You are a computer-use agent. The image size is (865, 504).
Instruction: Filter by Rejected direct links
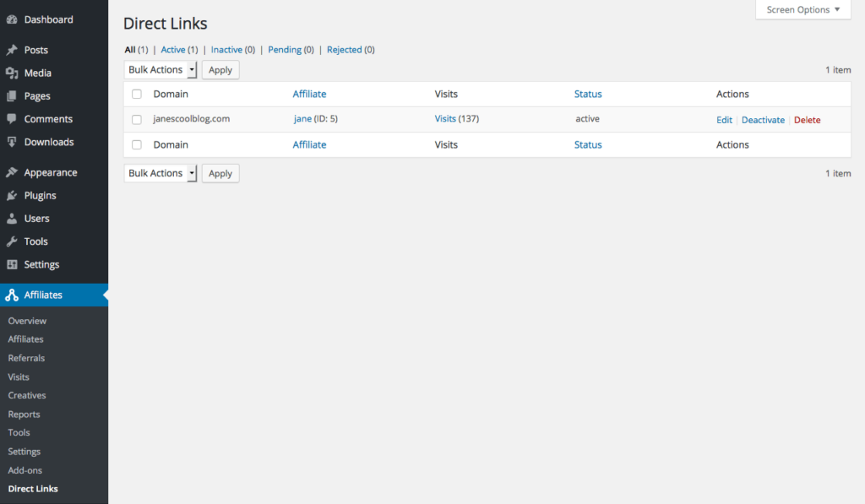(345, 50)
